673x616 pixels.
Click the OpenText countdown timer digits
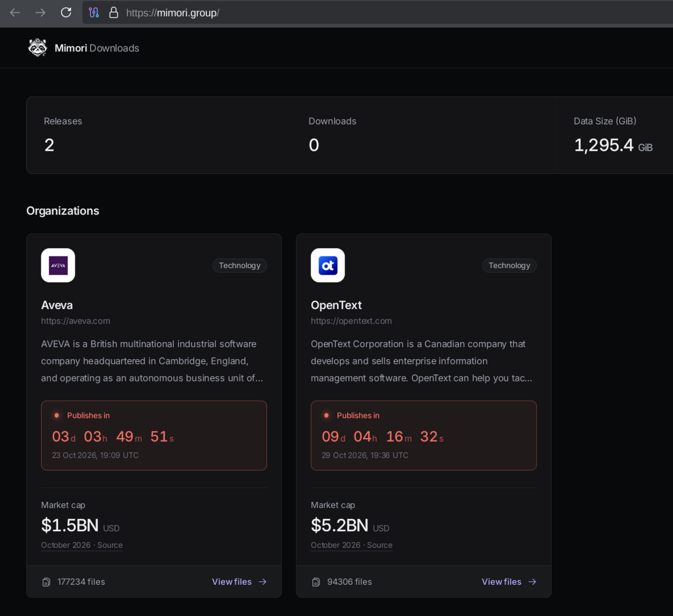pyautogui.click(x=382, y=436)
